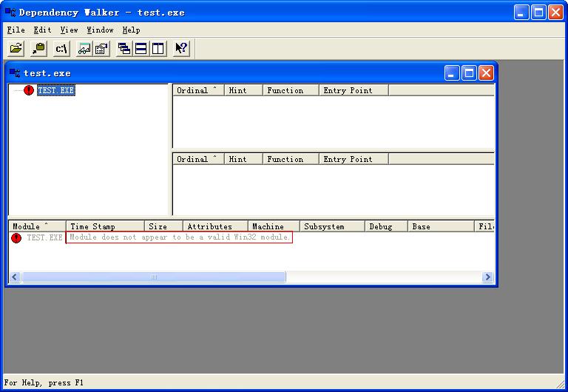The width and height of the screenshot is (568, 392).
Task: Toggle the full paths c:\ toolbar button
Action: click(x=61, y=49)
